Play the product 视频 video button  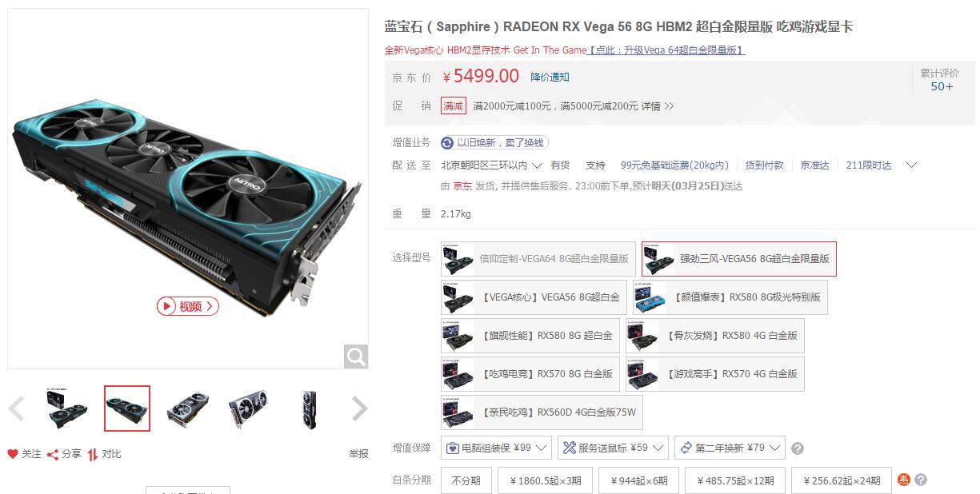click(188, 306)
